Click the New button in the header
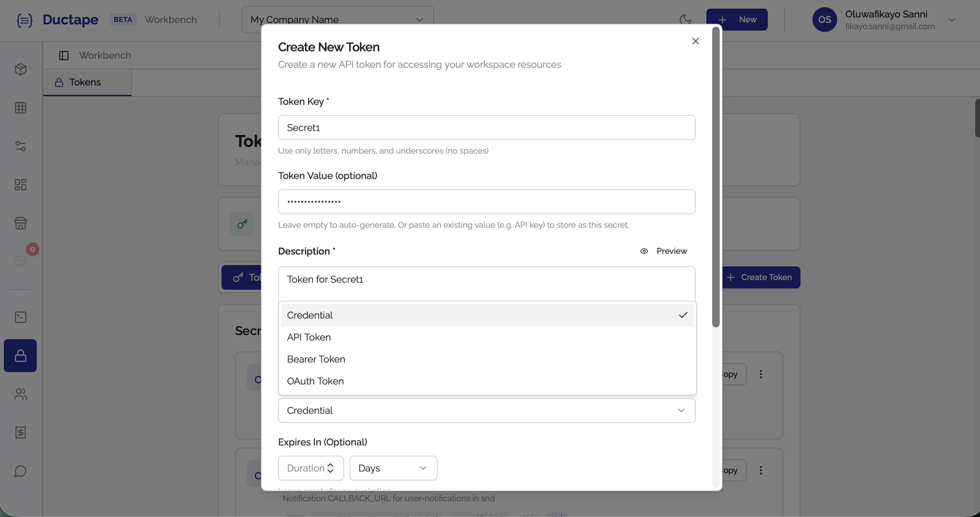The image size is (980, 517). tap(737, 20)
